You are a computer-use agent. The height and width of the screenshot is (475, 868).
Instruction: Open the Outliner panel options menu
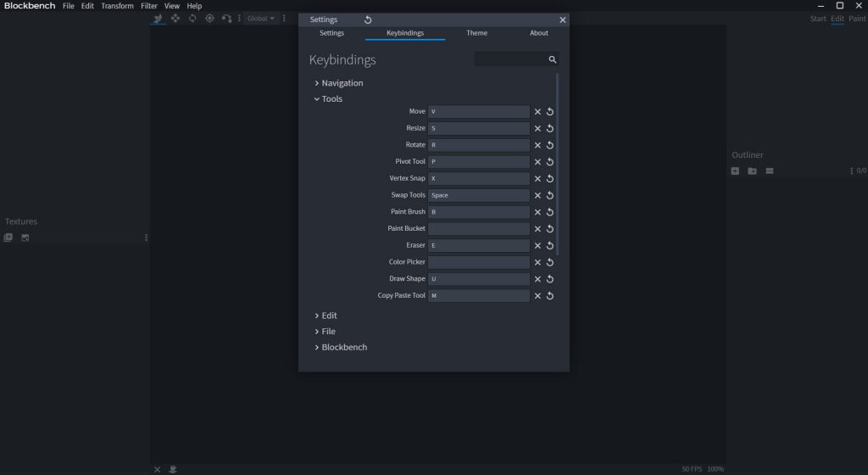click(851, 171)
